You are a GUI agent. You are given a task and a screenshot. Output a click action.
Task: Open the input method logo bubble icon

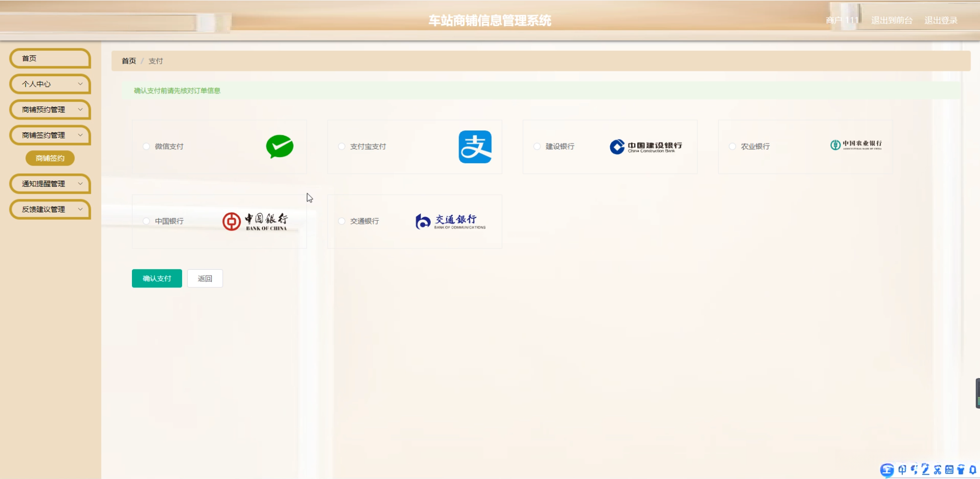pos(887,470)
